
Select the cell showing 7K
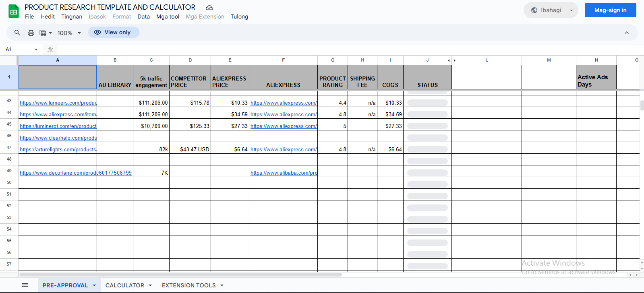(151, 171)
